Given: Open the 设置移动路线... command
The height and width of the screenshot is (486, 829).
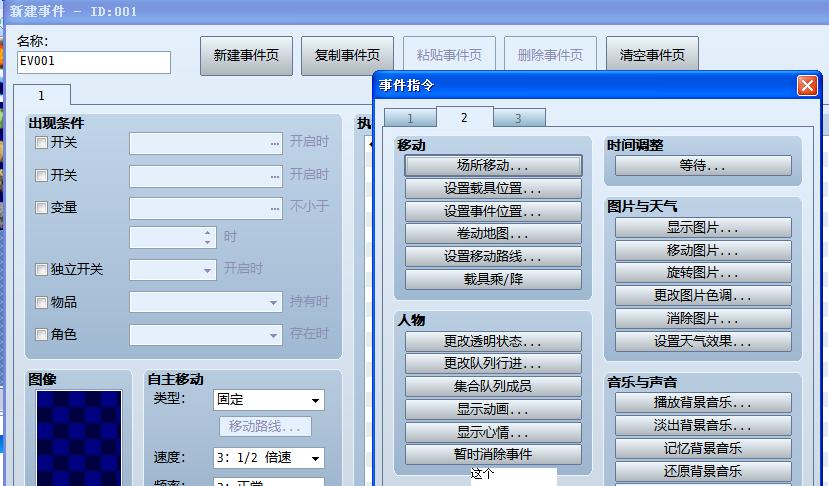Looking at the screenshot, I should tap(493, 256).
